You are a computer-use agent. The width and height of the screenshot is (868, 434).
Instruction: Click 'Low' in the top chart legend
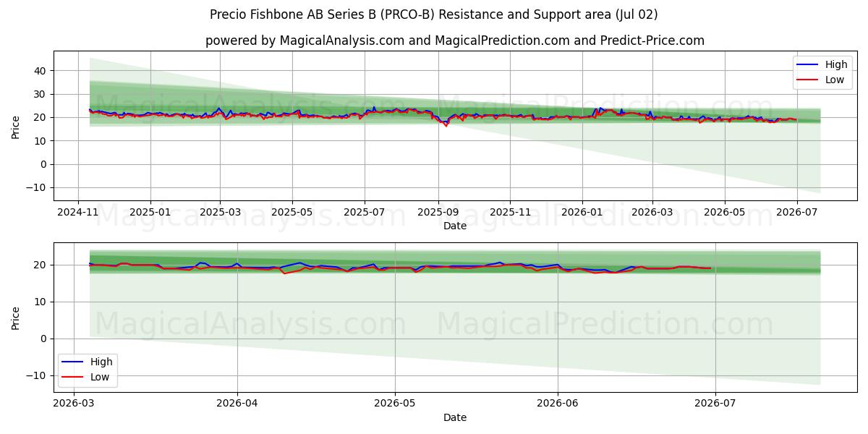tap(835, 80)
